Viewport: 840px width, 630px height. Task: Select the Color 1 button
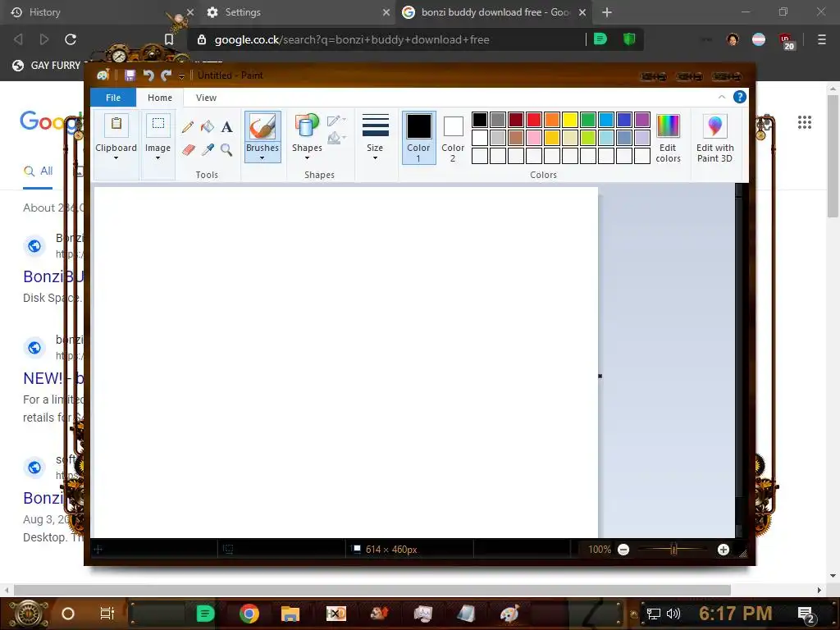tap(418, 138)
